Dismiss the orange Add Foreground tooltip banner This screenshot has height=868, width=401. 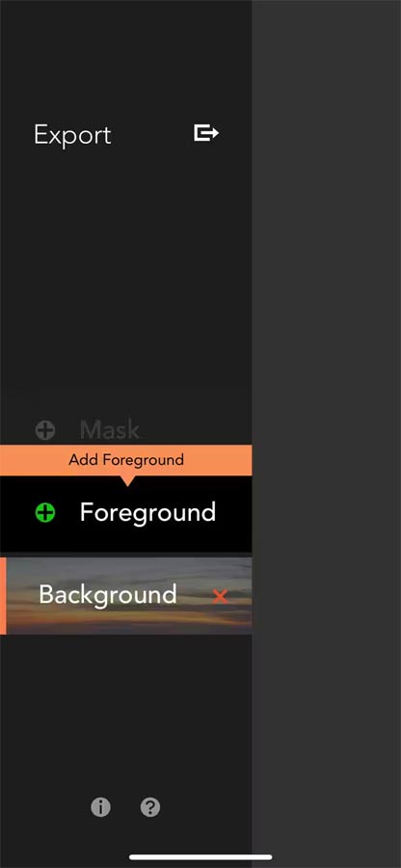[126, 460]
